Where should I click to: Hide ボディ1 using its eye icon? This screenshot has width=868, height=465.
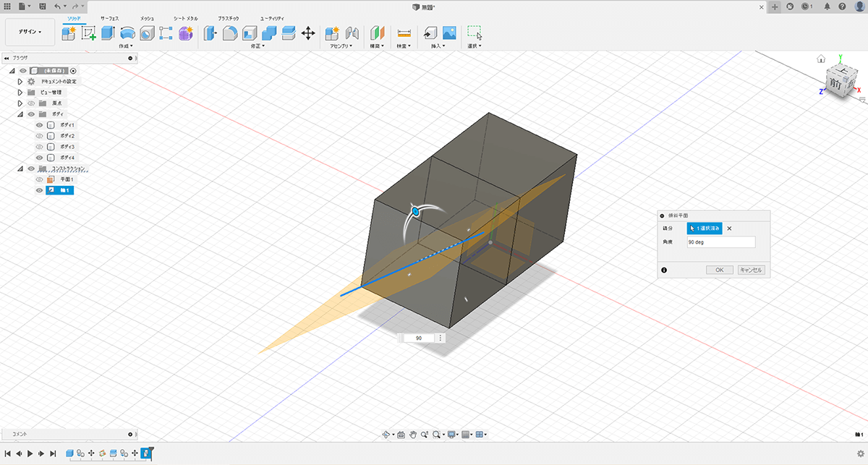(40, 125)
